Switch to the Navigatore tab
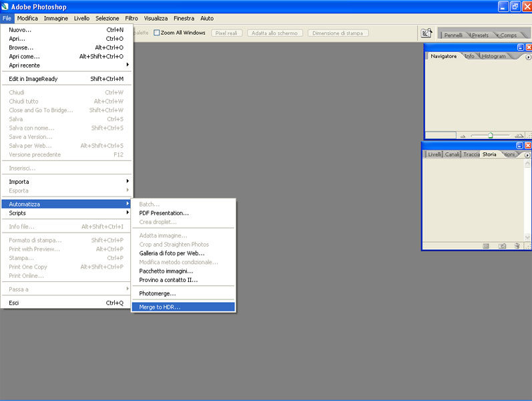Screen dimensions: 532x401 443,56
